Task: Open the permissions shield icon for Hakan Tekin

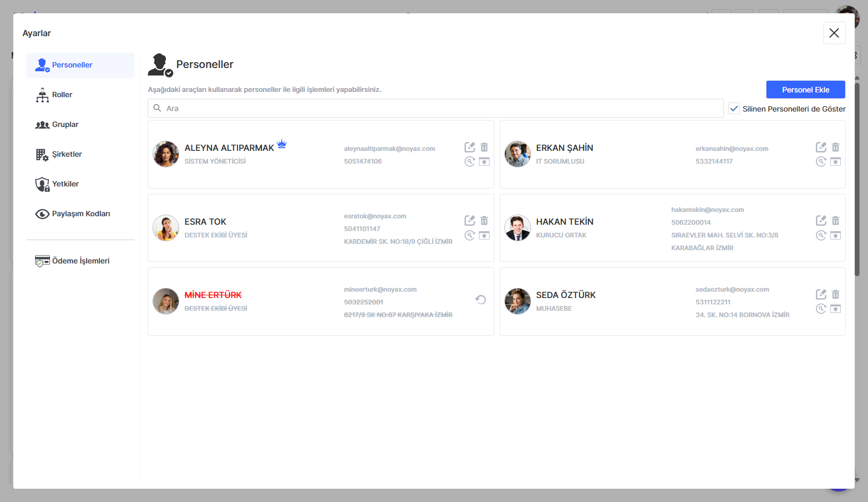Action: pyautogui.click(x=835, y=235)
